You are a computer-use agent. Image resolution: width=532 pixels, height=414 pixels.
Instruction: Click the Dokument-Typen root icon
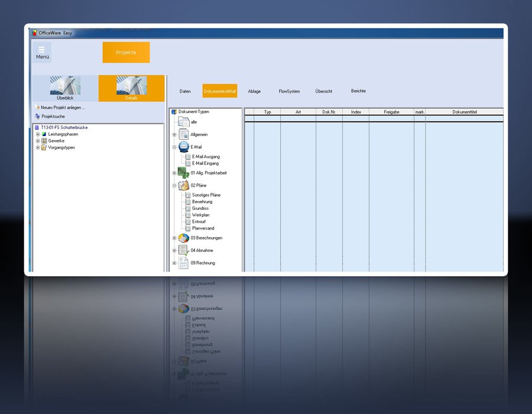coord(174,112)
